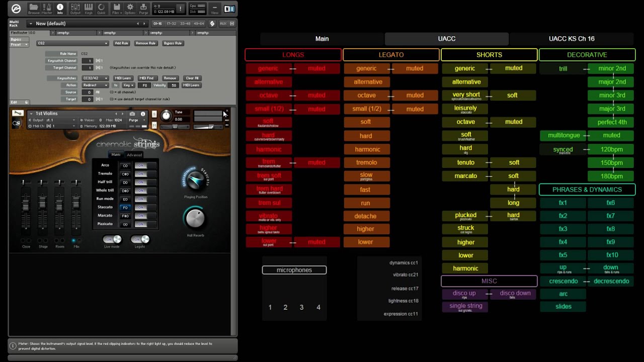644x362 pixels.
Task: Open the Redirect action dropdown
Action: 95,85
